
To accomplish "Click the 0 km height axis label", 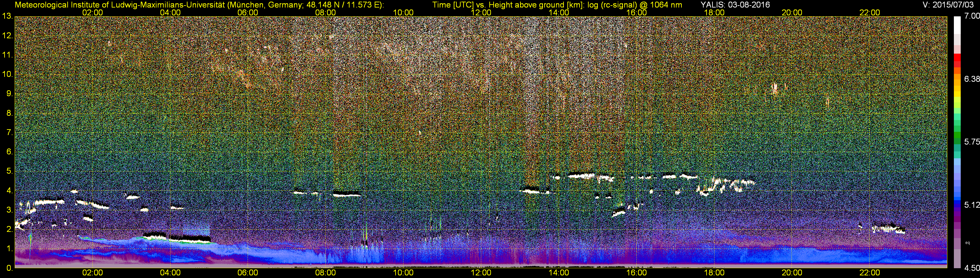I will [9, 268].
